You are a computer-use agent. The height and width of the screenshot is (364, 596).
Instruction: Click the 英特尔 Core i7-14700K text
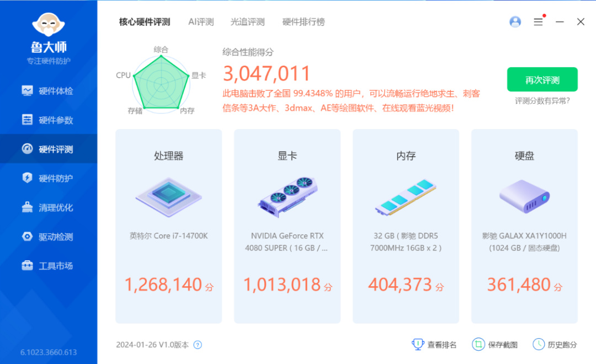pyautogui.click(x=168, y=235)
